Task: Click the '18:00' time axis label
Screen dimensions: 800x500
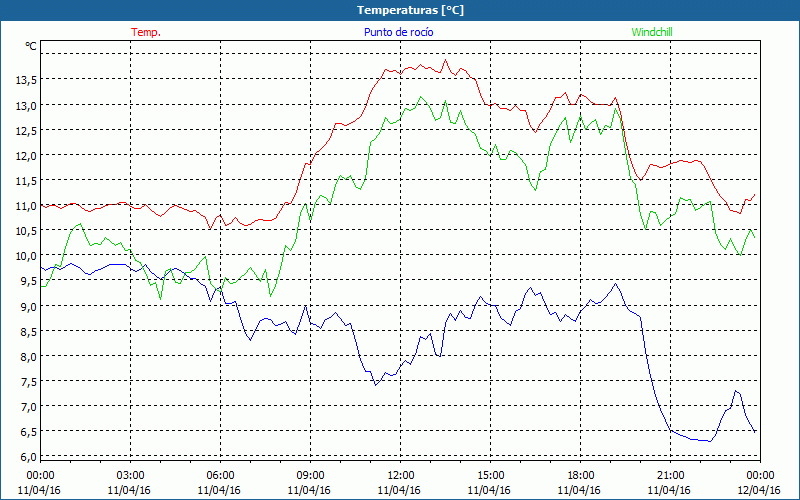Action: 581,475
